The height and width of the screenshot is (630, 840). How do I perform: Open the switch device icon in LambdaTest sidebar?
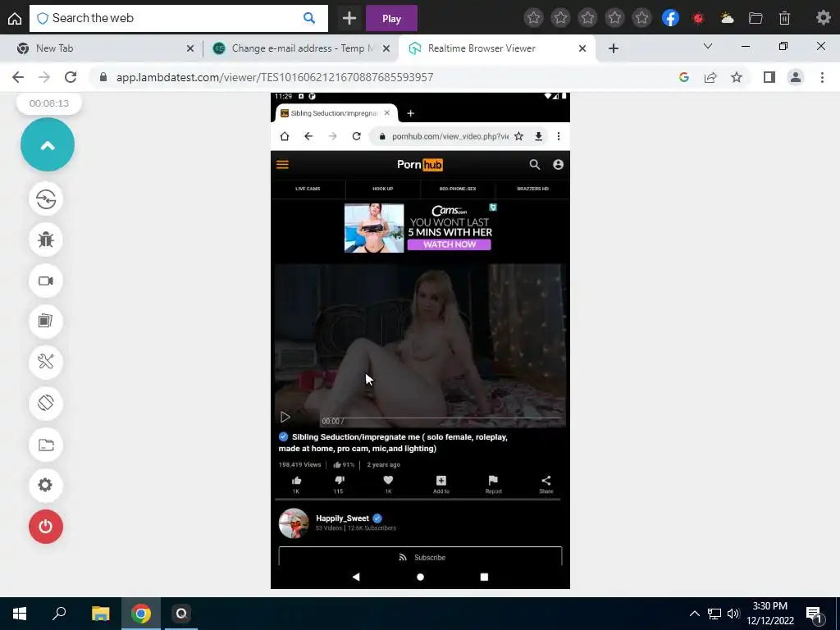pyautogui.click(x=46, y=199)
